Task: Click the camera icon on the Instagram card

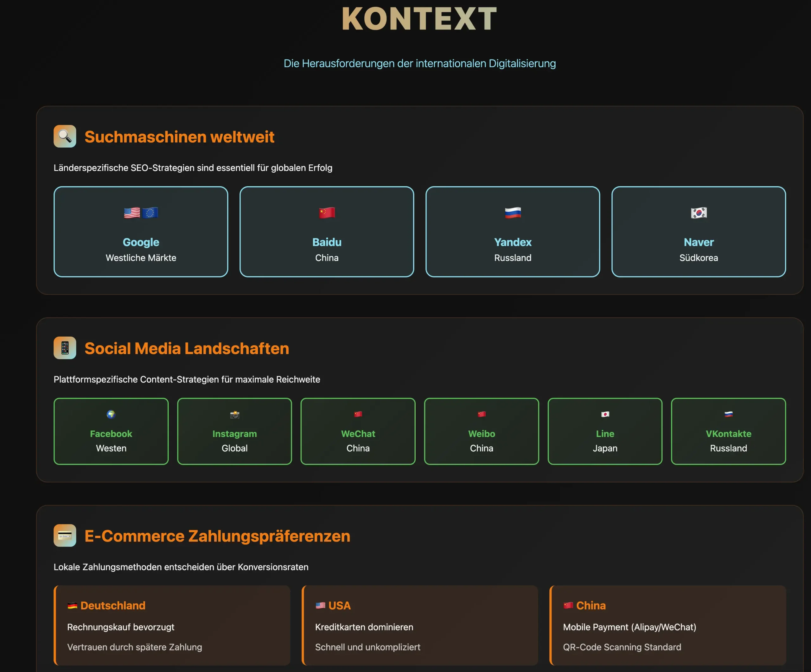Action: pos(234,415)
